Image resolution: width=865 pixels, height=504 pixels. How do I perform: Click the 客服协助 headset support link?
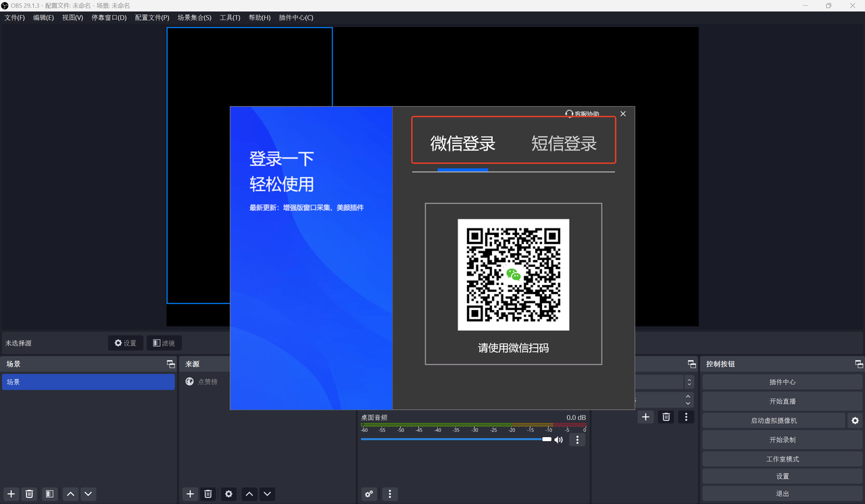pos(582,114)
